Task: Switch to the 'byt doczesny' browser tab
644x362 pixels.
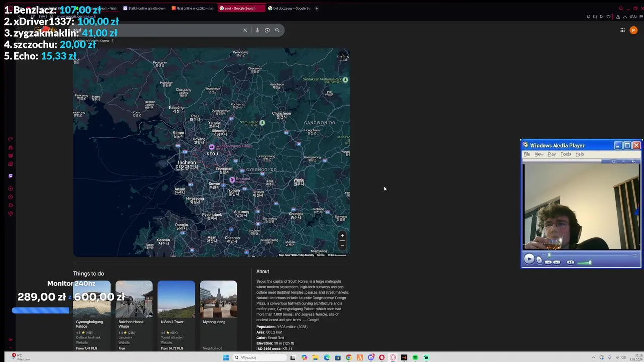Action: (x=289, y=8)
